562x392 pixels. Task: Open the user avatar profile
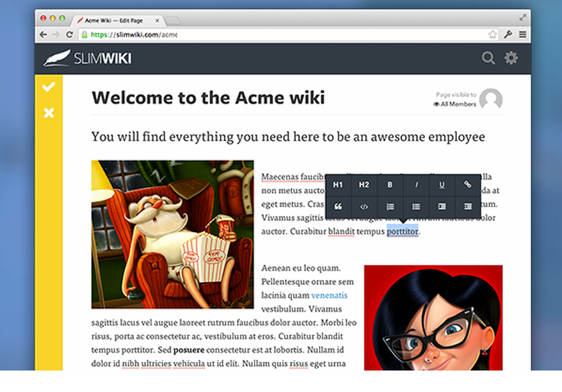click(x=491, y=99)
